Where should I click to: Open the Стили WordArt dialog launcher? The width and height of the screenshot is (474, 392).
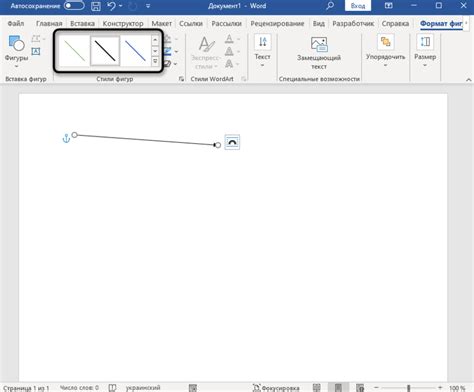244,79
